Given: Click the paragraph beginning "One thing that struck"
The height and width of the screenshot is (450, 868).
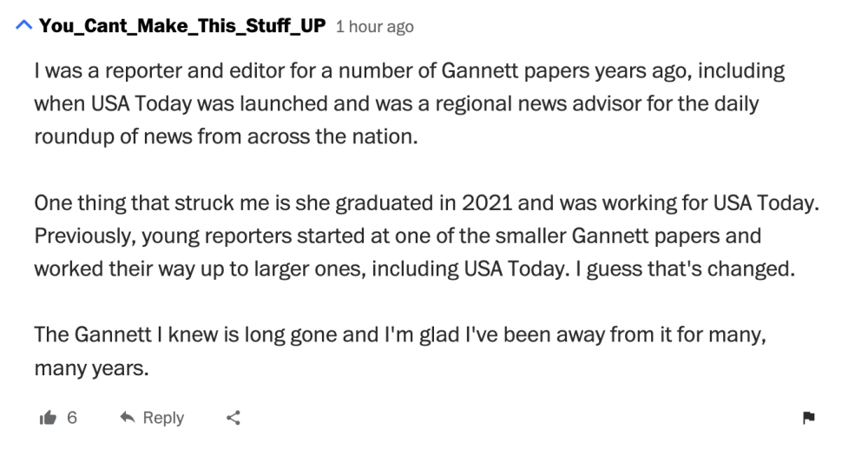Looking at the screenshot, I should [426, 236].
